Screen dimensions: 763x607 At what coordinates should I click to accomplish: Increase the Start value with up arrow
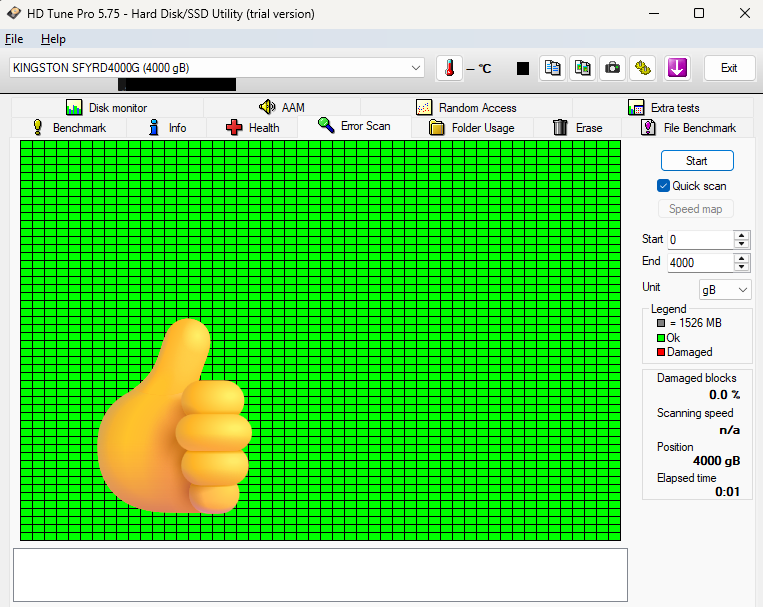click(x=741, y=235)
